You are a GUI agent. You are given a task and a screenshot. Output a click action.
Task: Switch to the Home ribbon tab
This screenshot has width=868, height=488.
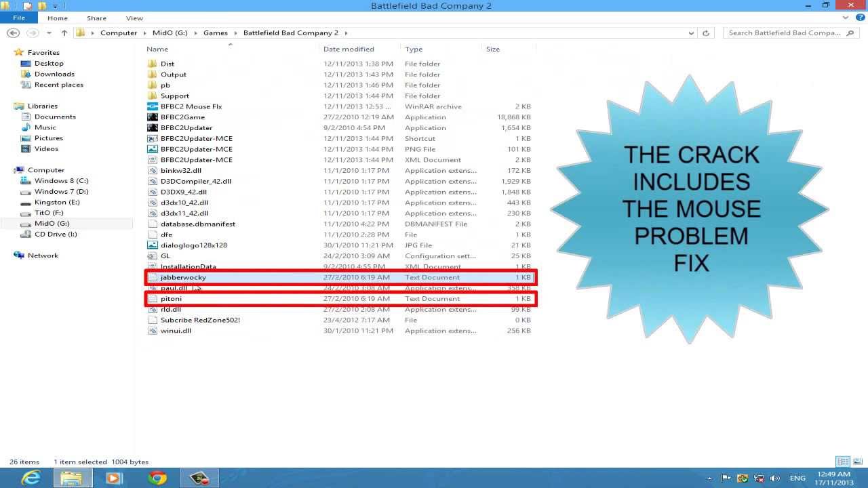58,18
